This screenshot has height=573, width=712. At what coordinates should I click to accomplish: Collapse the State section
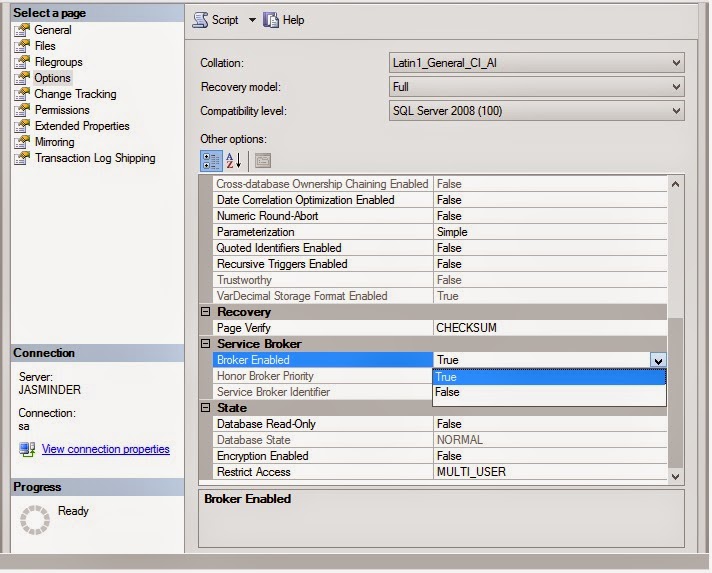[x=205, y=408]
